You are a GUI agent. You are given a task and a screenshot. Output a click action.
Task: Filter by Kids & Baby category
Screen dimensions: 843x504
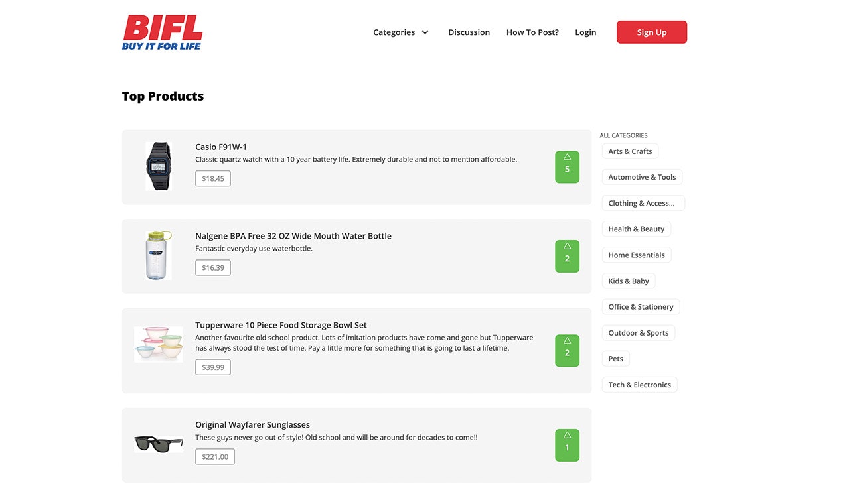pos(629,281)
